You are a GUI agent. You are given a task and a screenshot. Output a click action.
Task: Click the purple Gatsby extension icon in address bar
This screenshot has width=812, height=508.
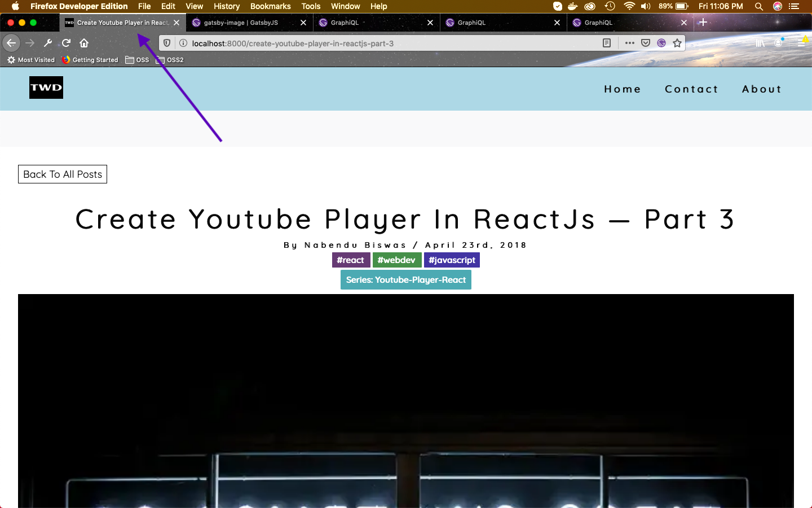point(661,43)
